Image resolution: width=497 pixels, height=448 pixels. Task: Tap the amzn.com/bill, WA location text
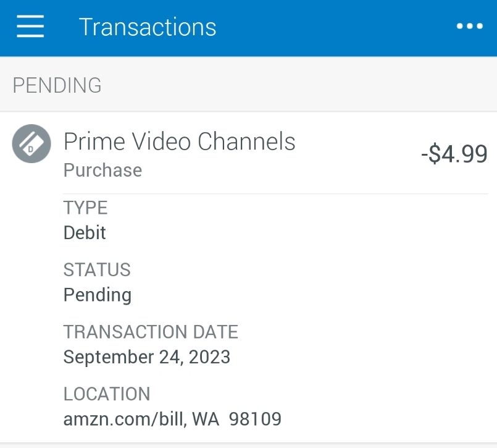click(172, 419)
